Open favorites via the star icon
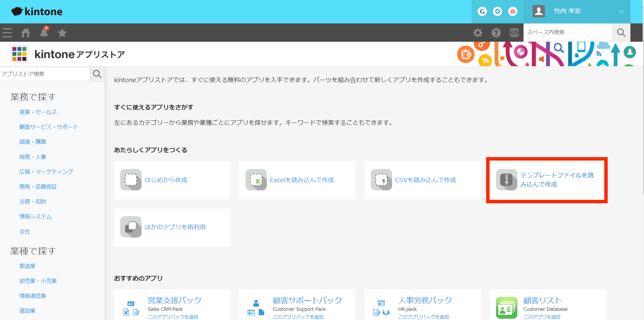 [62, 33]
